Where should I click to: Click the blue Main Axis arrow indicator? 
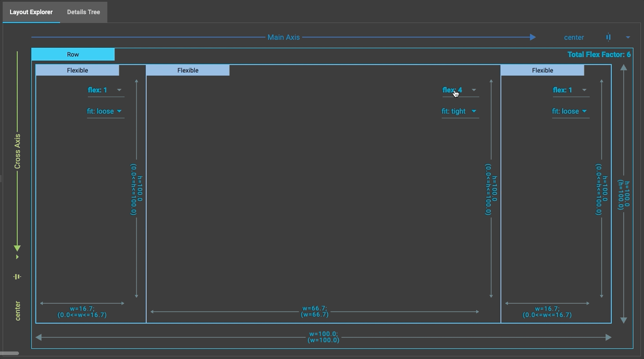tap(532, 37)
